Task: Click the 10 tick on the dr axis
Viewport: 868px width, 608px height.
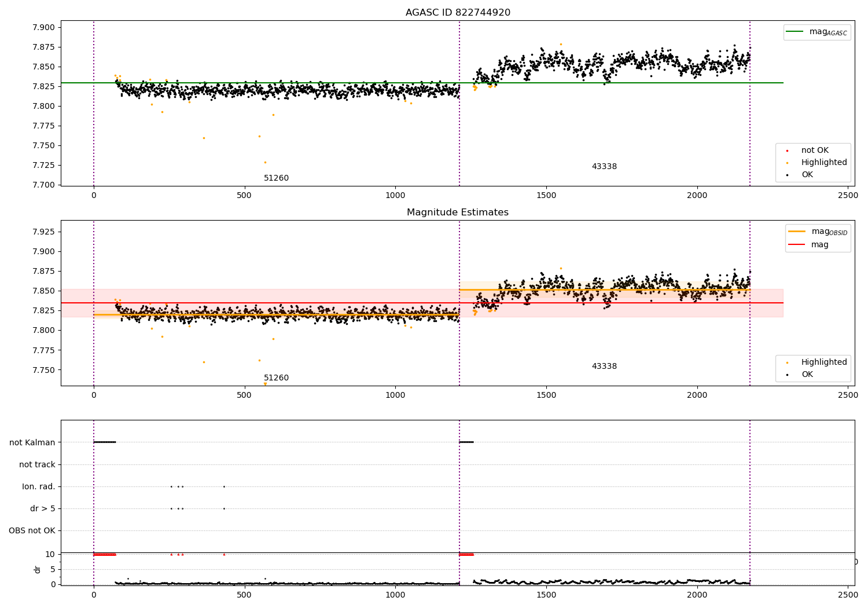Action: tap(50, 555)
